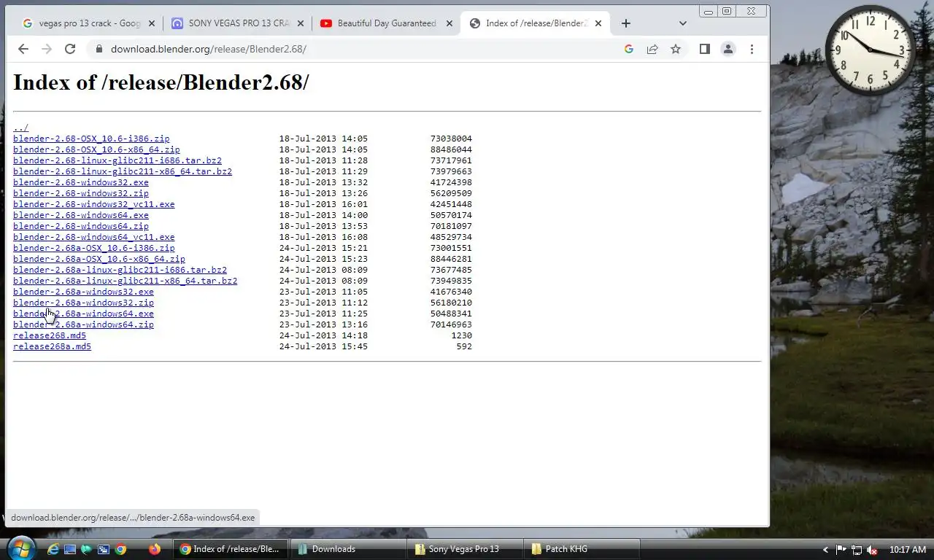Download blender-2.68-linux-glibc211-x86_64.tar.bz2
Viewport: 934px width, 560px height.
[123, 171]
